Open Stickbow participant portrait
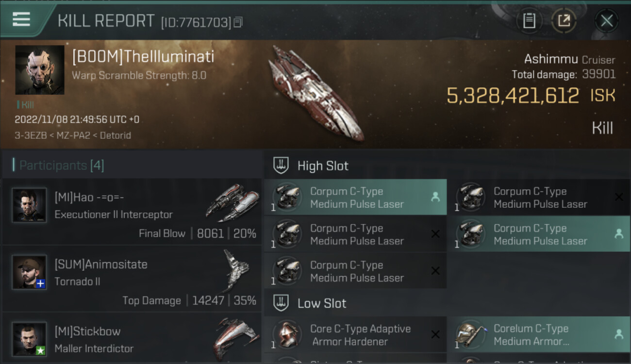 point(29,339)
